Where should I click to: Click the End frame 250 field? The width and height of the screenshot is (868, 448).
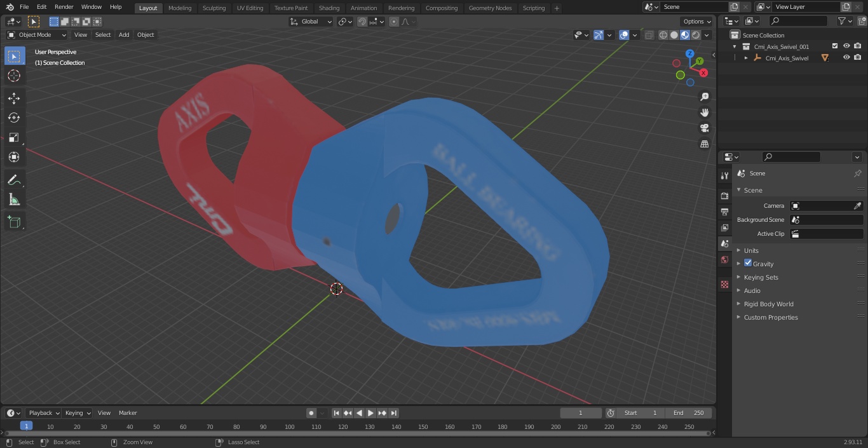click(x=689, y=413)
